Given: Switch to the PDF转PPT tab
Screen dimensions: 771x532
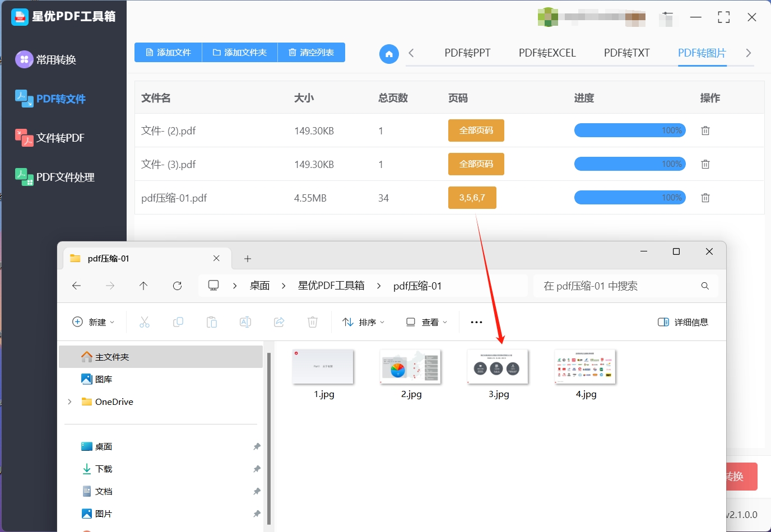Looking at the screenshot, I should point(467,53).
